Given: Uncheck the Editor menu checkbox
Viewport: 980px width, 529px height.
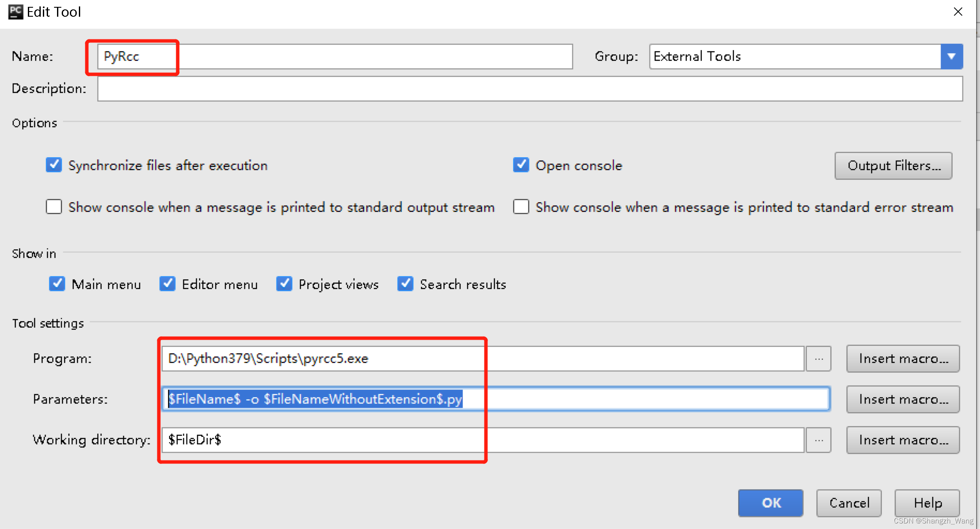Looking at the screenshot, I should [167, 284].
